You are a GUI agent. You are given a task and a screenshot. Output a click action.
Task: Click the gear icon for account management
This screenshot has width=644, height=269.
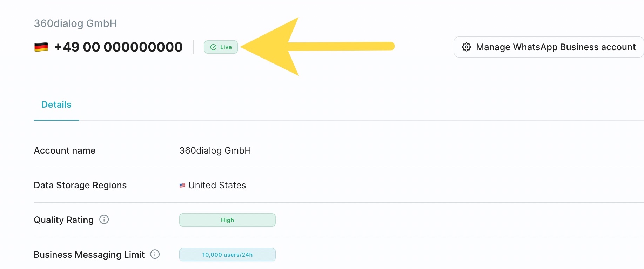click(x=466, y=47)
